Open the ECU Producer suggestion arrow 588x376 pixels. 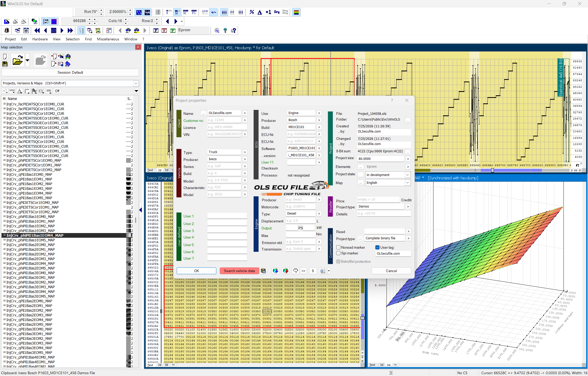pyautogui.click(x=319, y=120)
